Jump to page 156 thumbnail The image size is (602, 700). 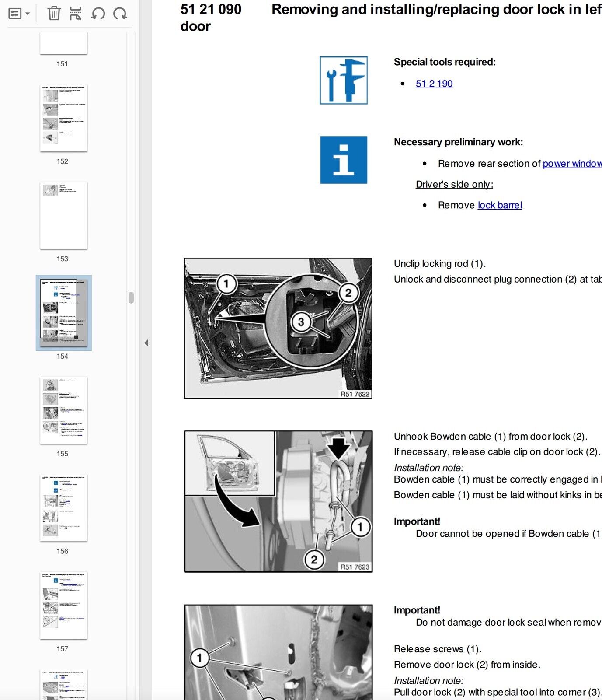point(63,508)
